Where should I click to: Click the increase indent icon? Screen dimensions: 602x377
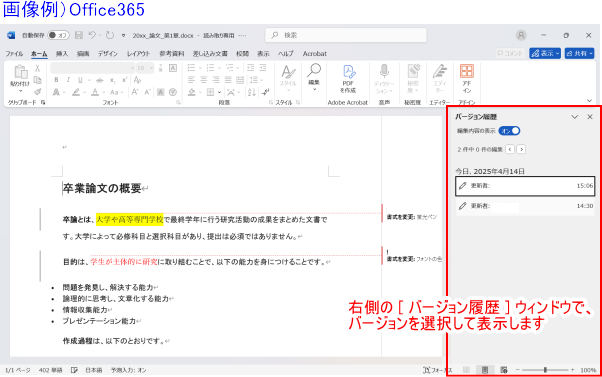[x=263, y=68]
